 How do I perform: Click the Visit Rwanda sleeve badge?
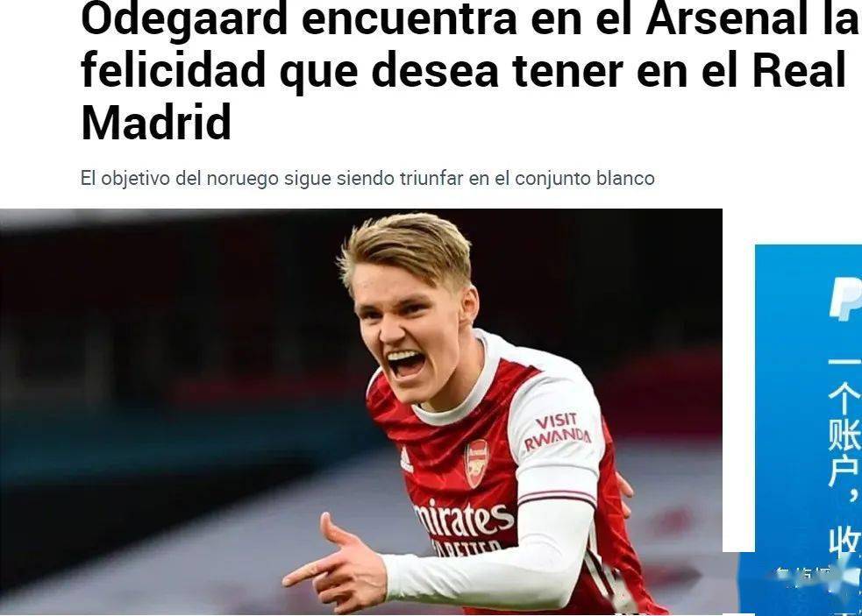tap(556, 431)
